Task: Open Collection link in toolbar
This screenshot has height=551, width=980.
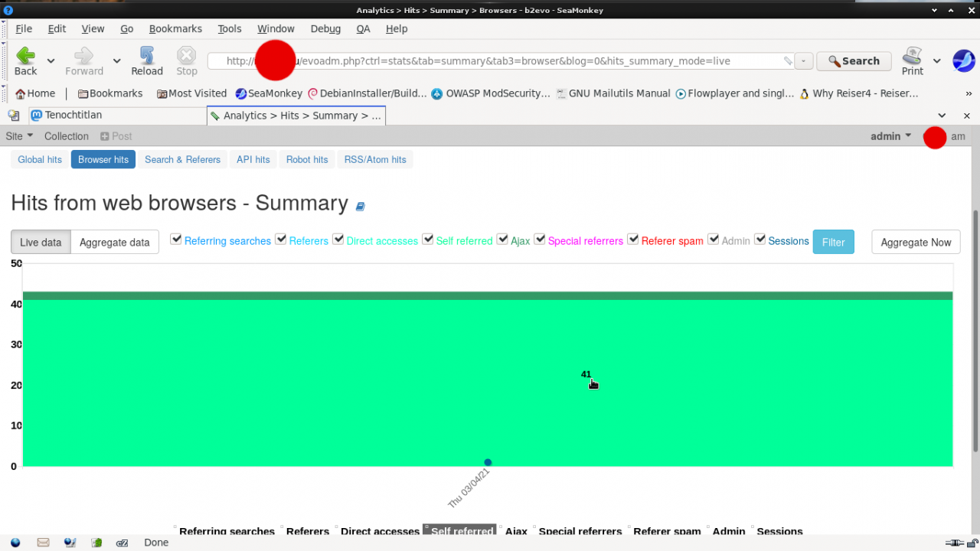Action: pyautogui.click(x=67, y=136)
